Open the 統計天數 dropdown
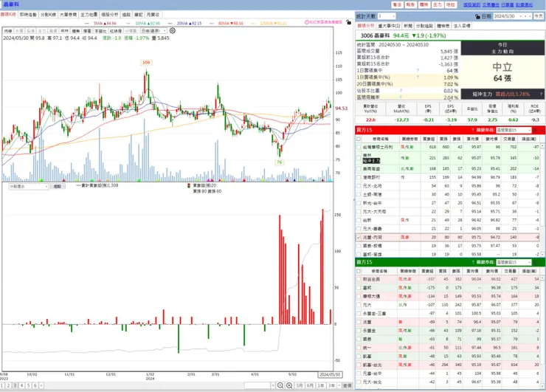546x392 pixels. click(x=387, y=16)
